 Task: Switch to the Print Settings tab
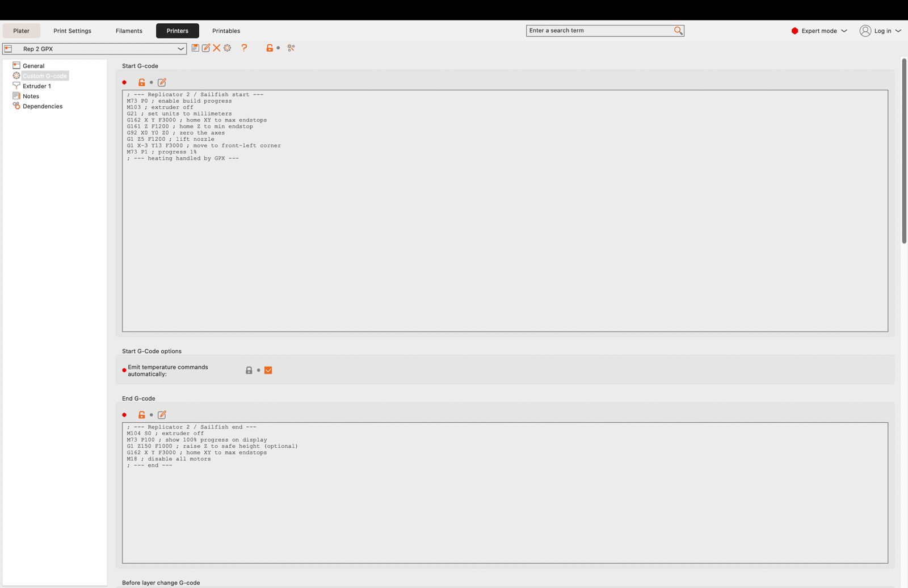pos(72,31)
